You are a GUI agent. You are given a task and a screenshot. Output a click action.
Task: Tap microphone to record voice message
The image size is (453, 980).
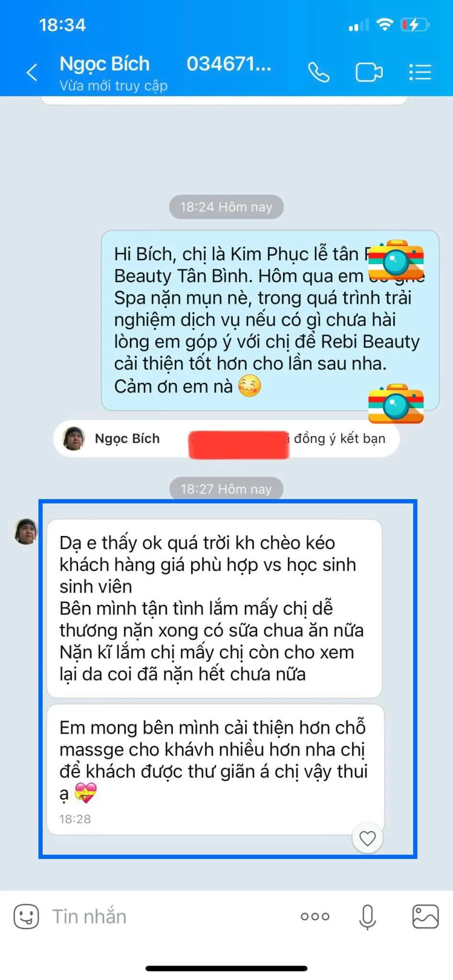(367, 916)
